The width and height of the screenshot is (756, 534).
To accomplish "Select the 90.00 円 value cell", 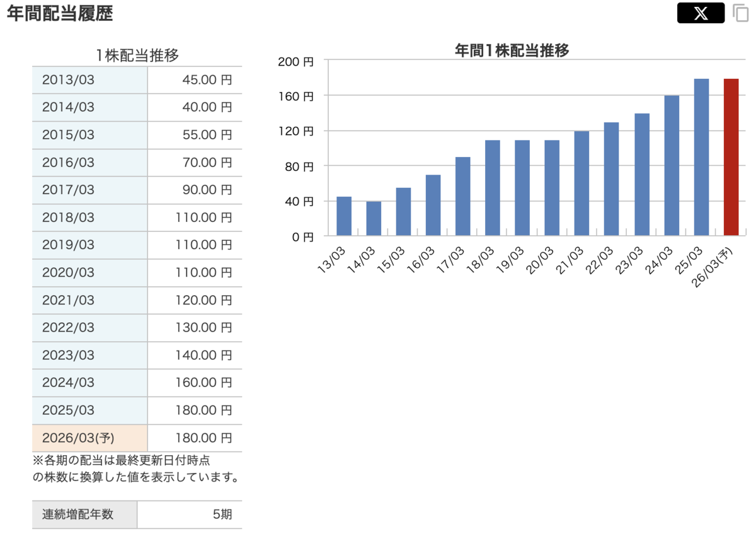I will pos(195,190).
